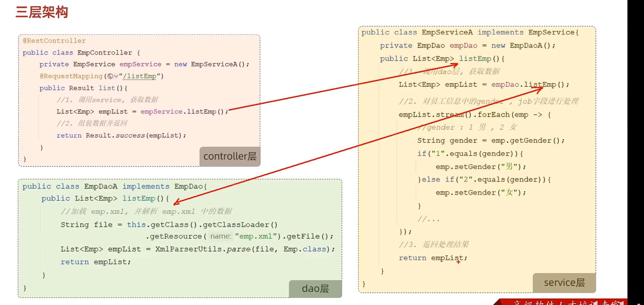Click the empService.listEmp() call in controller
The image size is (644, 305).
184,112
